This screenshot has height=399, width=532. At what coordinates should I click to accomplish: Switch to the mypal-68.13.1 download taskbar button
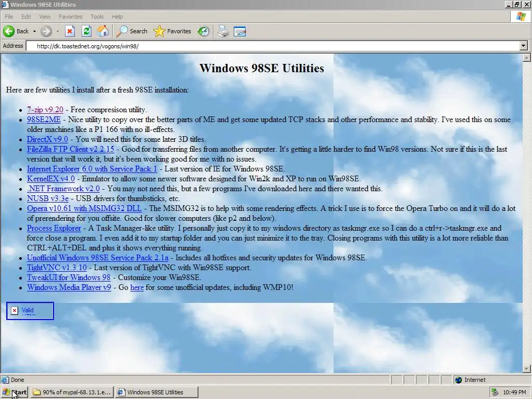(x=72, y=392)
